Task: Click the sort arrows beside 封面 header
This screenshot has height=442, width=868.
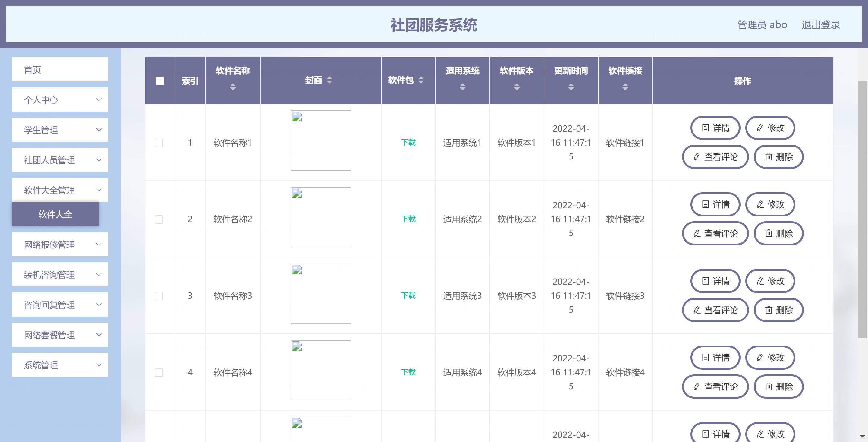Action: tap(329, 80)
